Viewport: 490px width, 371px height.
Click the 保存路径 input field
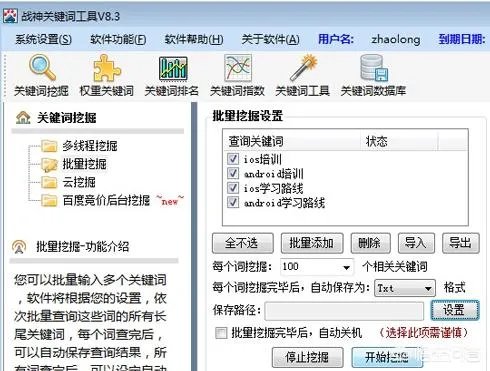(x=344, y=311)
